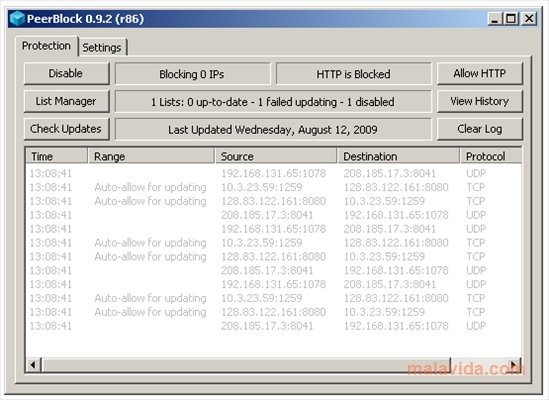Screen dimensions: 549x400
Task: Open the List Manager
Action: click(x=67, y=101)
